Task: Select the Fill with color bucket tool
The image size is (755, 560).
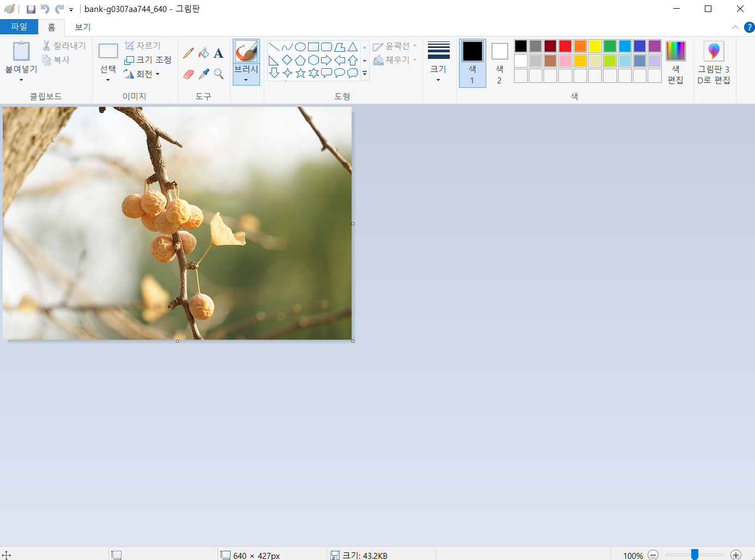Action: [x=204, y=53]
